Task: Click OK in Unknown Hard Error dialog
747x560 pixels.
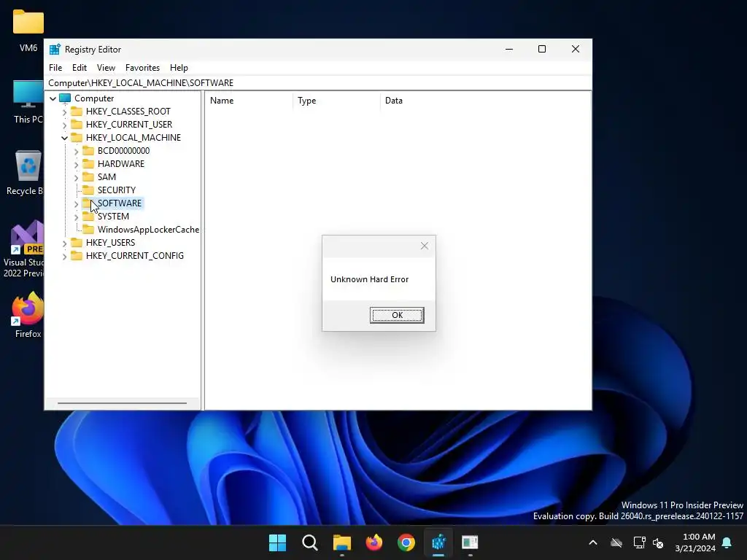Action: coord(397,315)
